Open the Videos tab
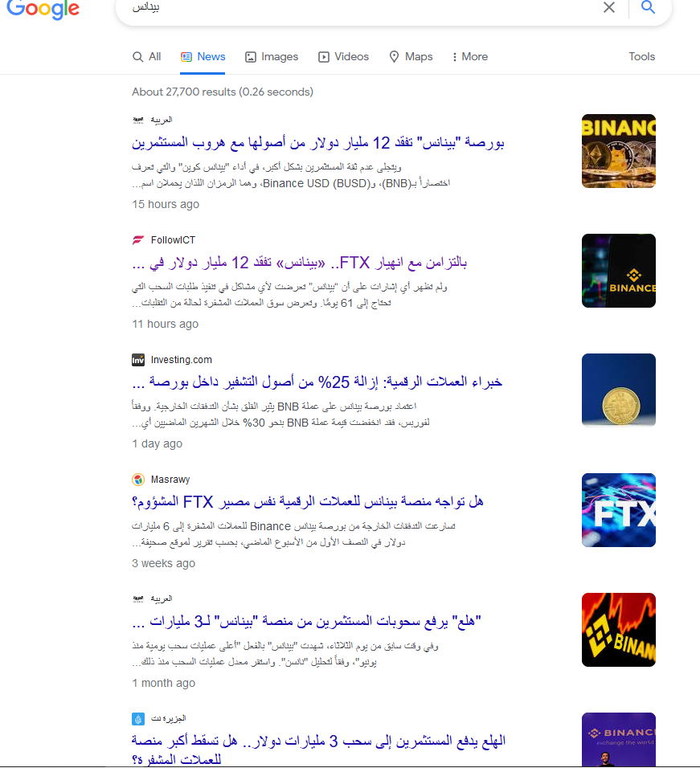This screenshot has height=768, width=700. tap(343, 57)
